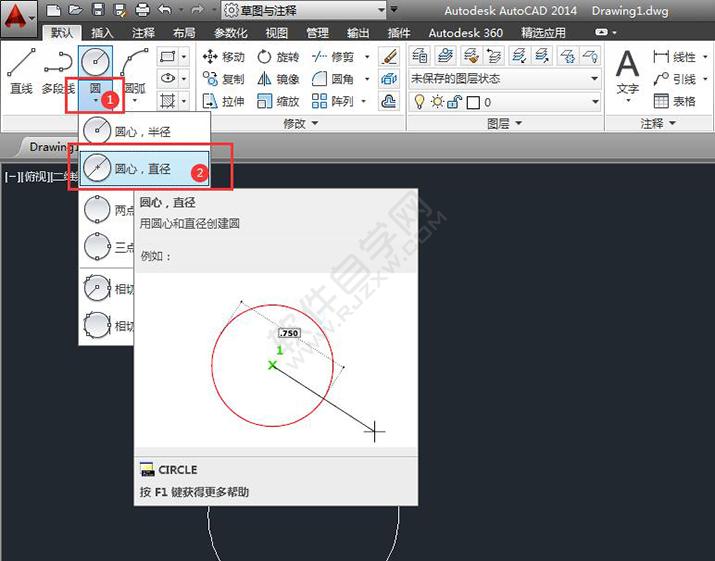Click the Move (移动) tool
Screen dimensions: 715x561
click(x=223, y=57)
